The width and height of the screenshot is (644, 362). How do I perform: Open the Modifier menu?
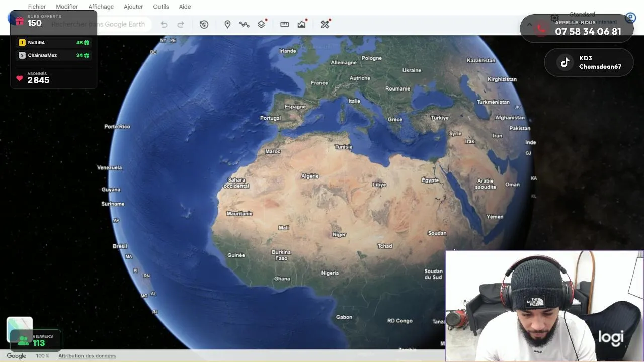[67, 7]
